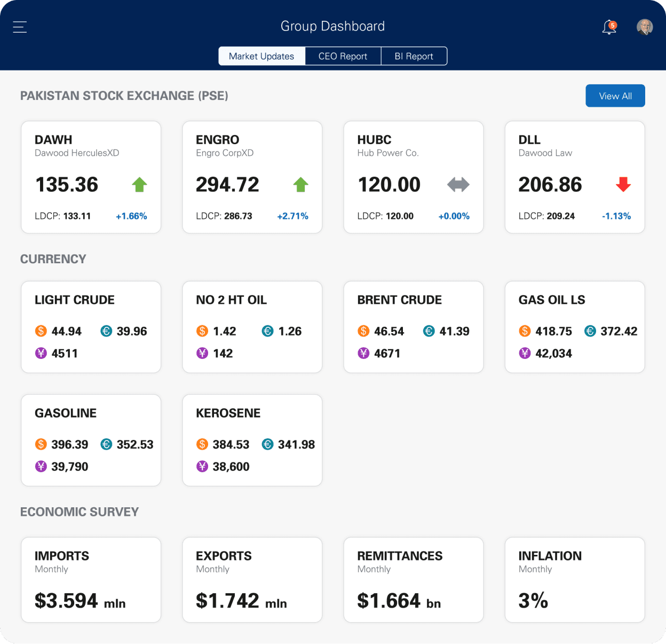Click Brent Crude dollar icon

[363, 331]
